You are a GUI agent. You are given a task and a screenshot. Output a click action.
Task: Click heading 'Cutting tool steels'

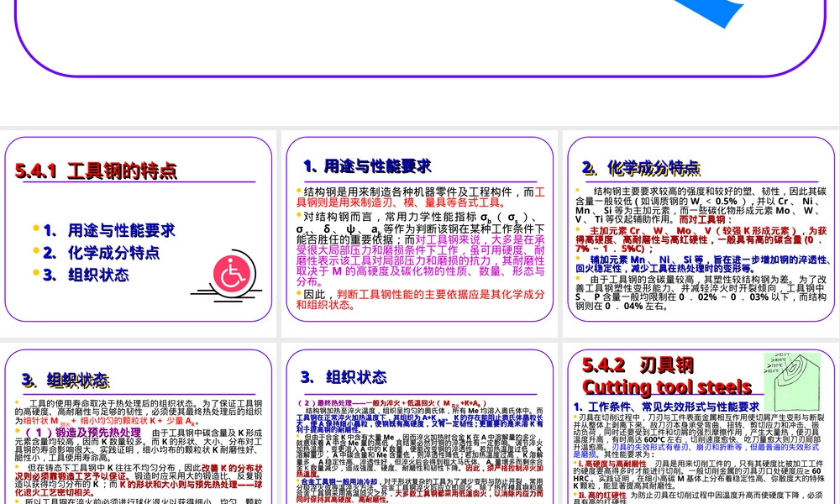click(667, 386)
